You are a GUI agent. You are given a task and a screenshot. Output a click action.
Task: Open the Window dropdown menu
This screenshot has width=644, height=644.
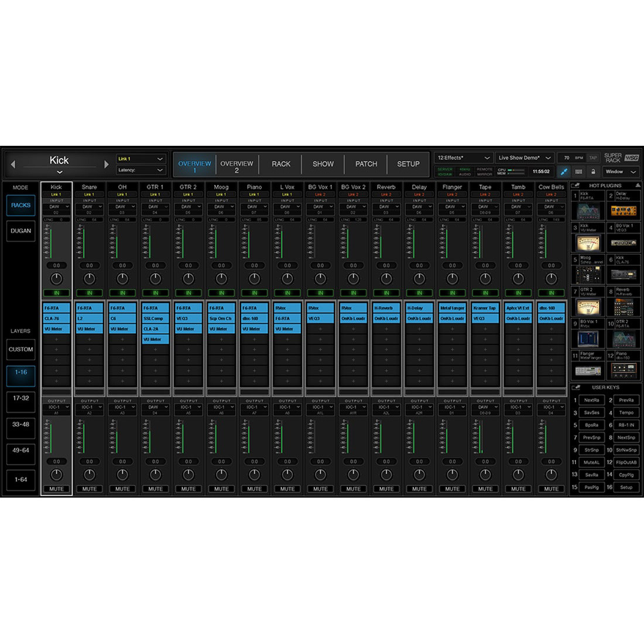620,172
